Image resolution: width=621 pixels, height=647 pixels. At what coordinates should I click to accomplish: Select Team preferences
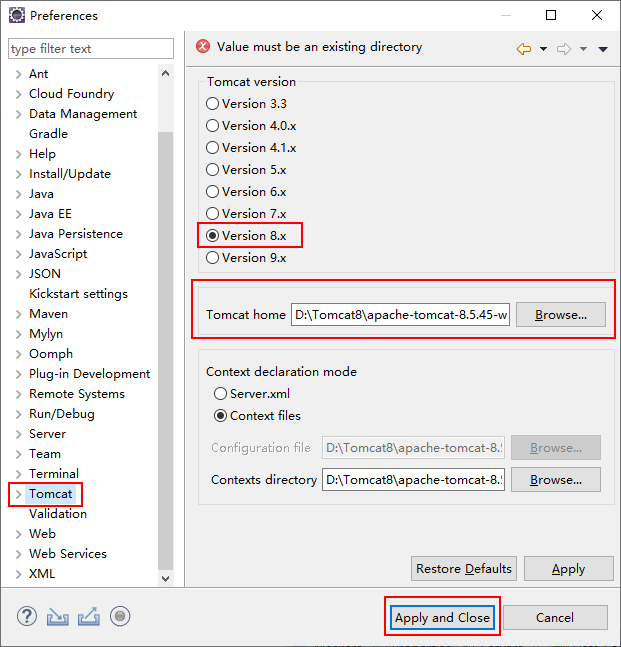[45, 454]
